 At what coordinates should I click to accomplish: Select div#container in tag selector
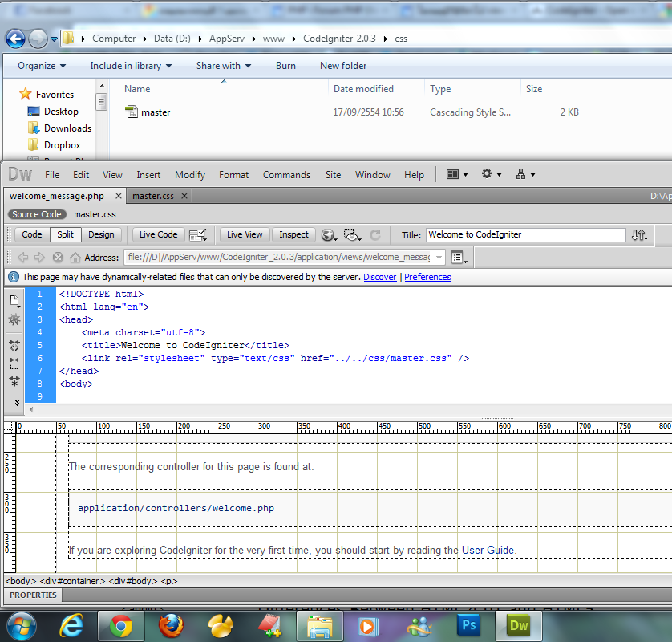[x=72, y=581]
